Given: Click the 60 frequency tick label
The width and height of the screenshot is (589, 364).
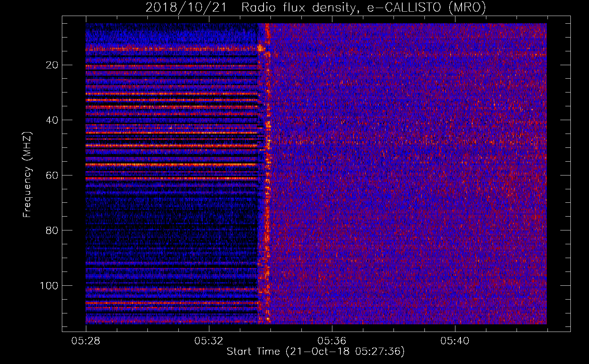Looking at the screenshot, I should [x=52, y=175].
